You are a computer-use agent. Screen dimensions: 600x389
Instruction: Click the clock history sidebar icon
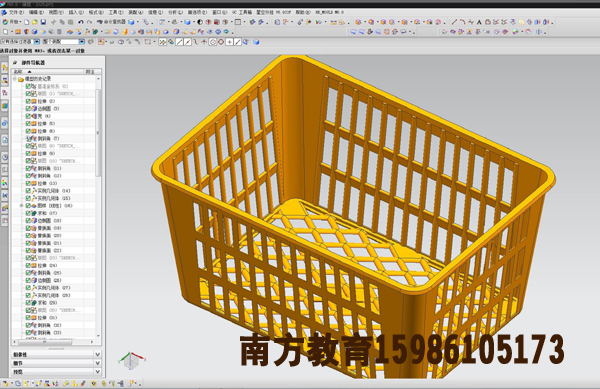click(x=5, y=157)
